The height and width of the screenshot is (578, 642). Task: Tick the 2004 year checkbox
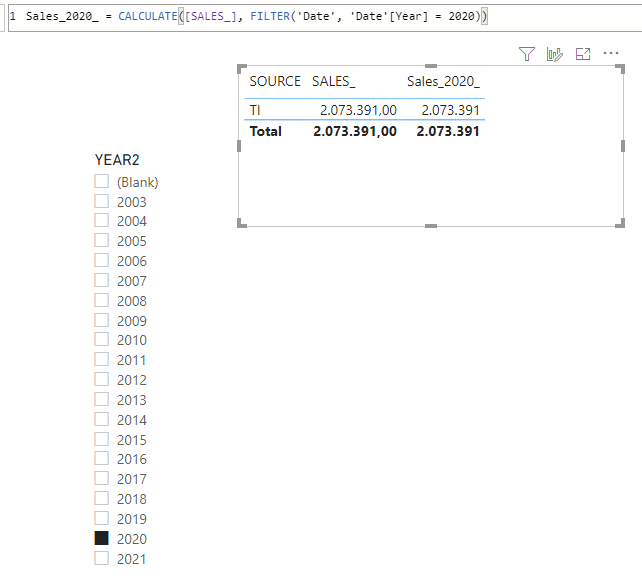click(102, 220)
